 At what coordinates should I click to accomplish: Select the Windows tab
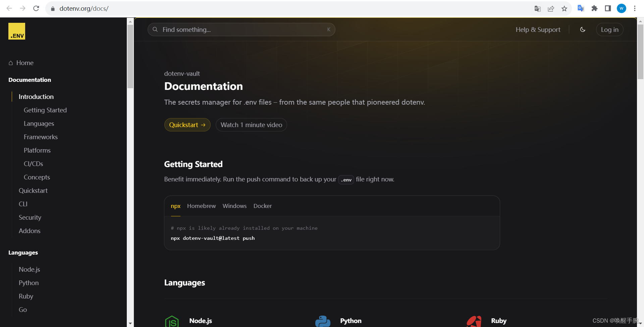[234, 206]
